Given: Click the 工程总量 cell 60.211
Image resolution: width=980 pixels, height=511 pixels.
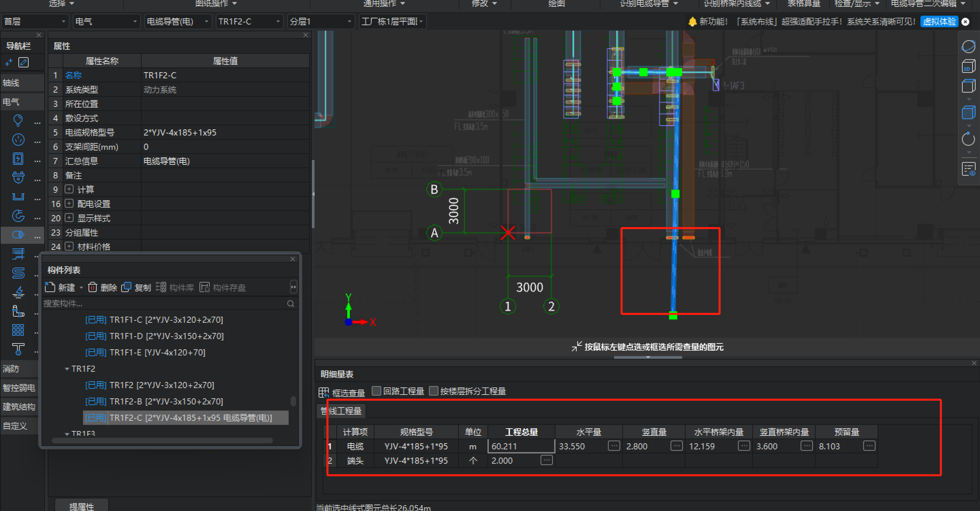Looking at the screenshot, I should tap(521, 446).
